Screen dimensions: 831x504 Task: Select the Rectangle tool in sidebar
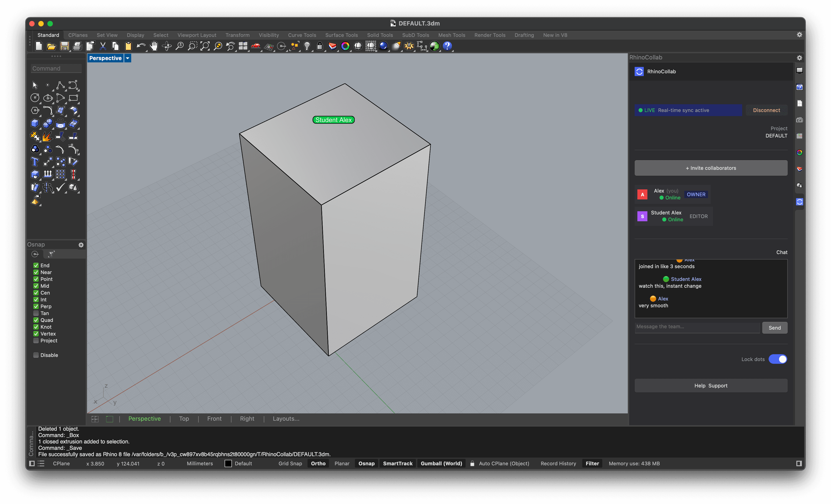(73, 98)
